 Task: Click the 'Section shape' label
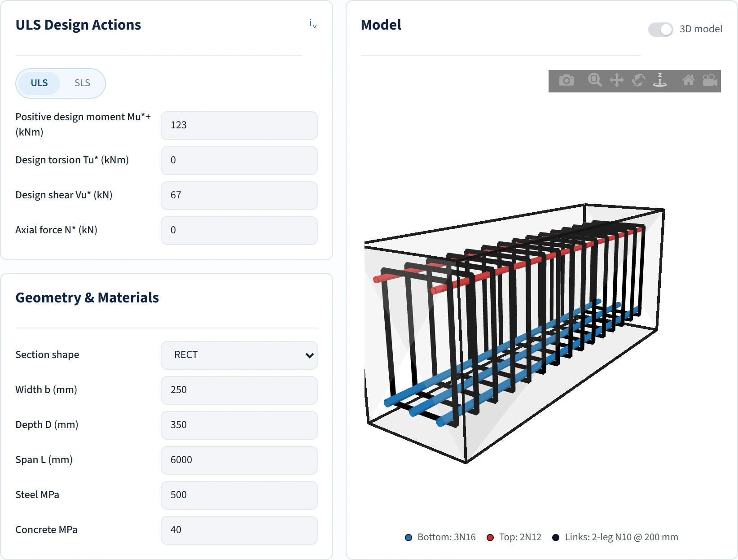[47, 354]
